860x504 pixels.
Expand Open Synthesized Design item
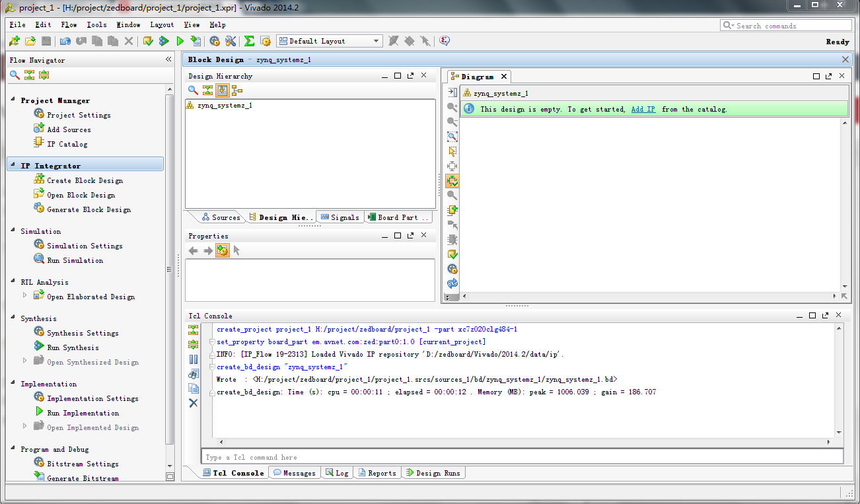[25, 361]
